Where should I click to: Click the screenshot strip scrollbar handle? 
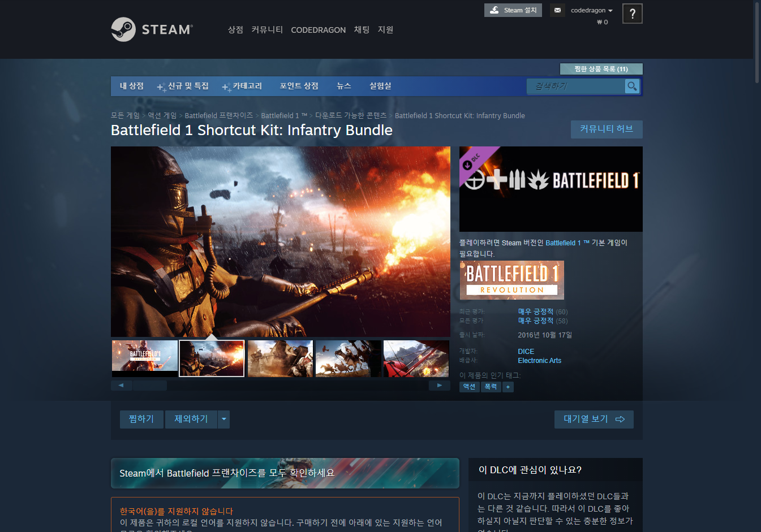(x=150, y=386)
